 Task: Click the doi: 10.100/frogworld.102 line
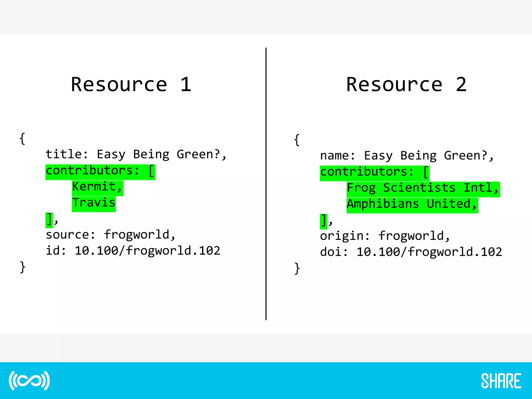(x=411, y=252)
